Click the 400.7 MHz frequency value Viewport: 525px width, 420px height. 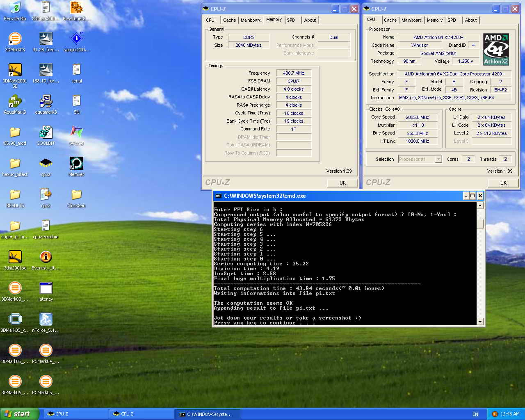point(294,73)
